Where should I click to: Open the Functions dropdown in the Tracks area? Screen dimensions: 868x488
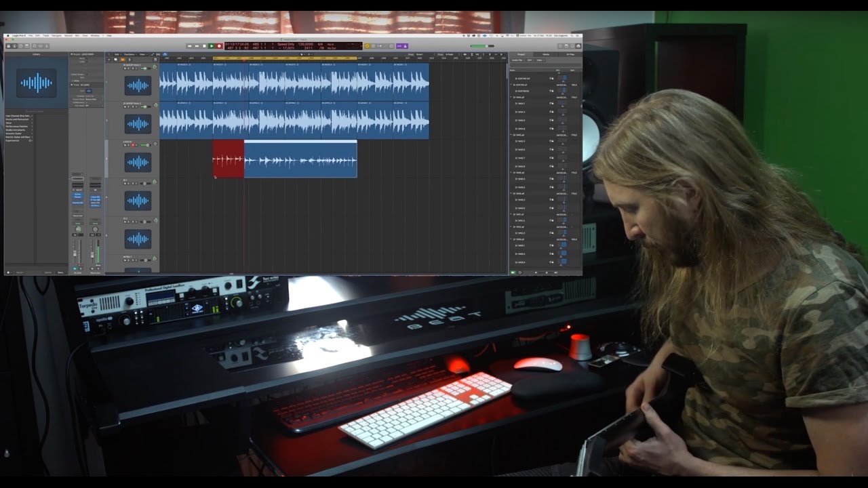point(129,54)
